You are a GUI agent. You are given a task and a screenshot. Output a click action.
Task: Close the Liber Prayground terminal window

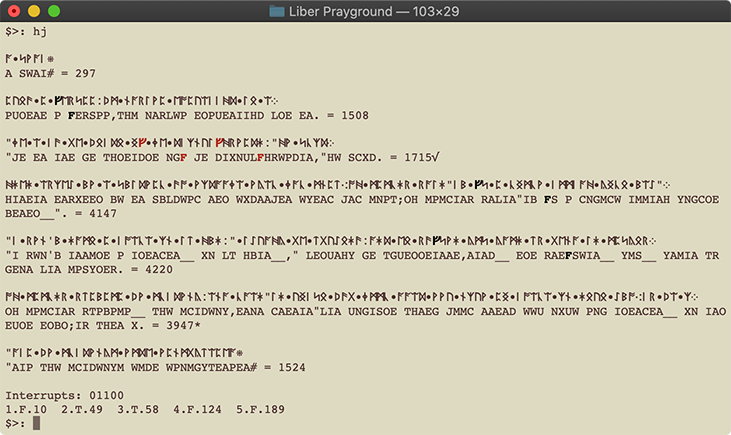14,11
